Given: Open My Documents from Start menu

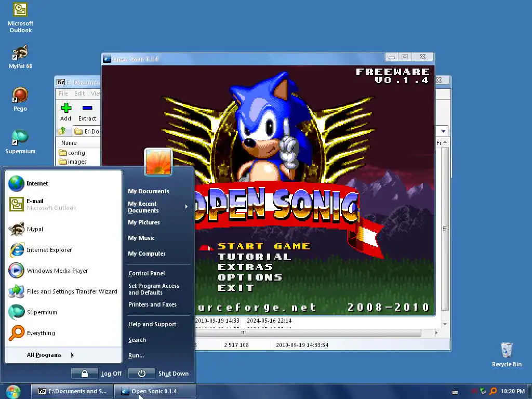Looking at the screenshot, I should 149,191.
